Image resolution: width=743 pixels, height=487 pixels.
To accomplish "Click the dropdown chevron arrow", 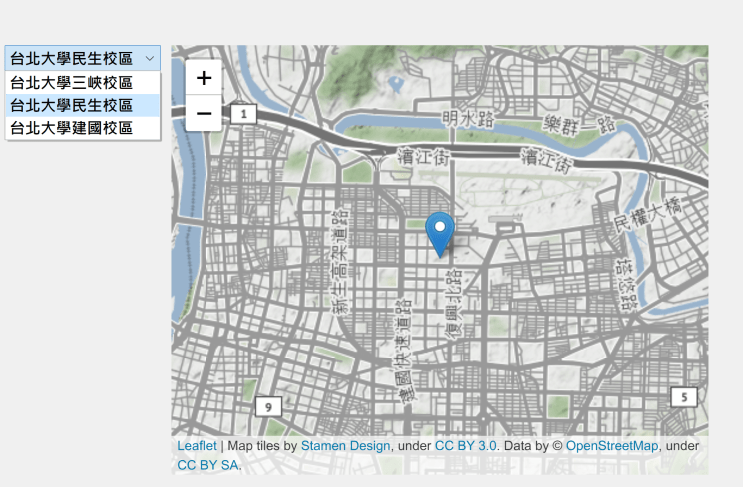I will pos(149,59).
